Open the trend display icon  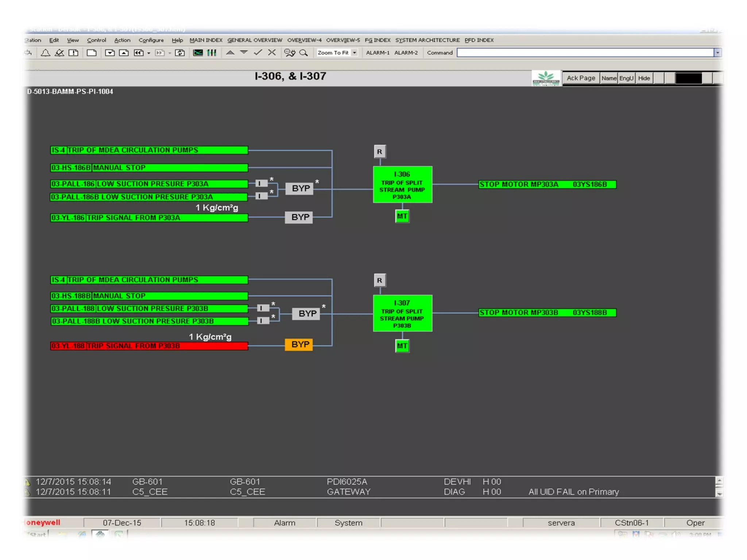tap(198, 53)
